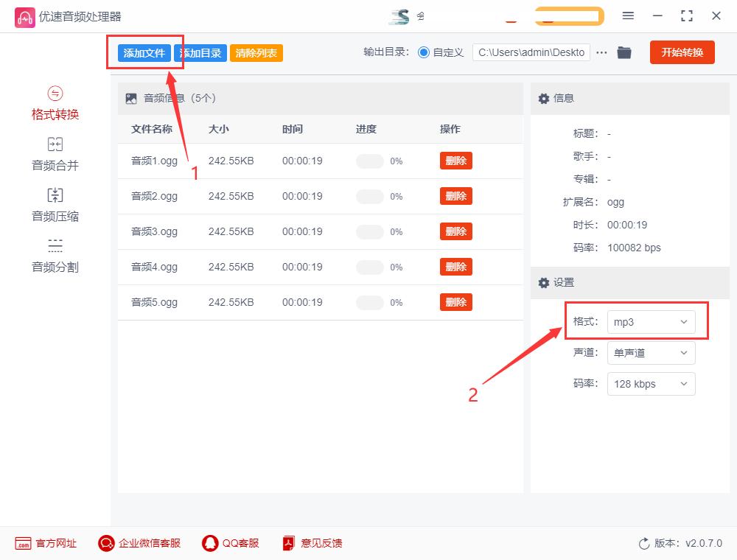Open the 格式 dropdown showing mp3
The image size is (737, 560).
(651, 321)
